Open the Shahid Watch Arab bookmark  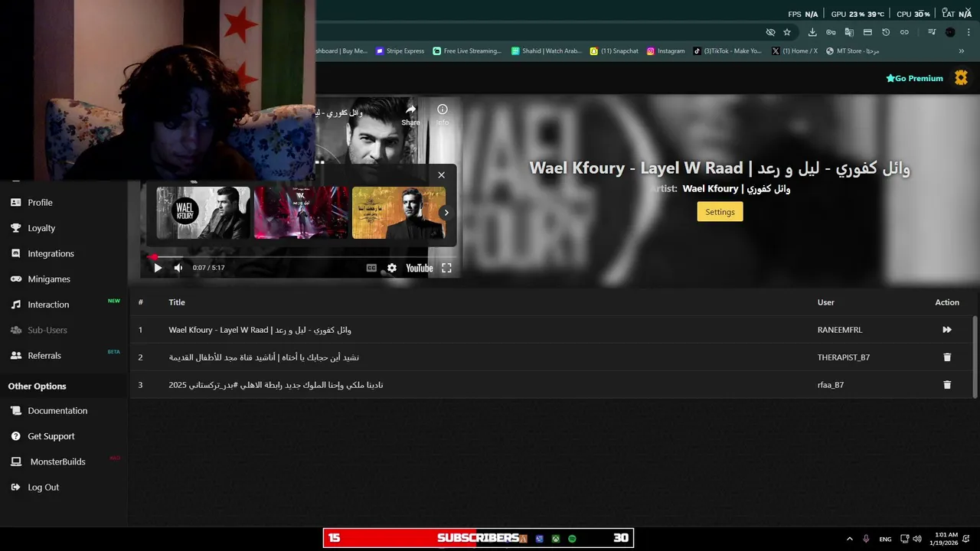[547, 51]
